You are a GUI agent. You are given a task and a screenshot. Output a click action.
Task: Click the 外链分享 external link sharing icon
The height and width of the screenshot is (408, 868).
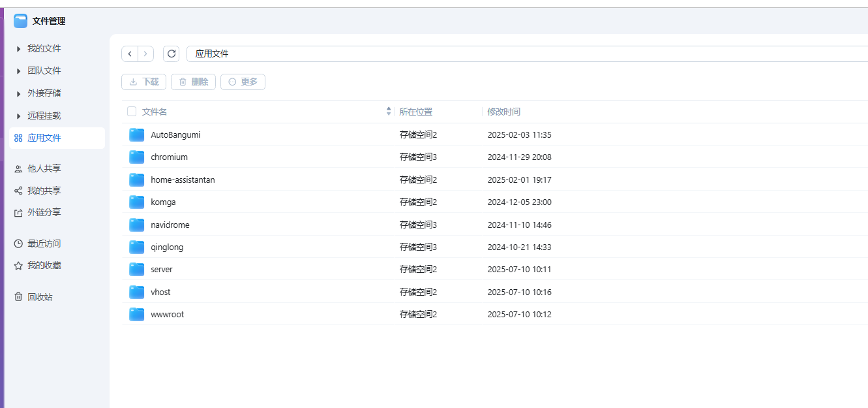point(18,212)
